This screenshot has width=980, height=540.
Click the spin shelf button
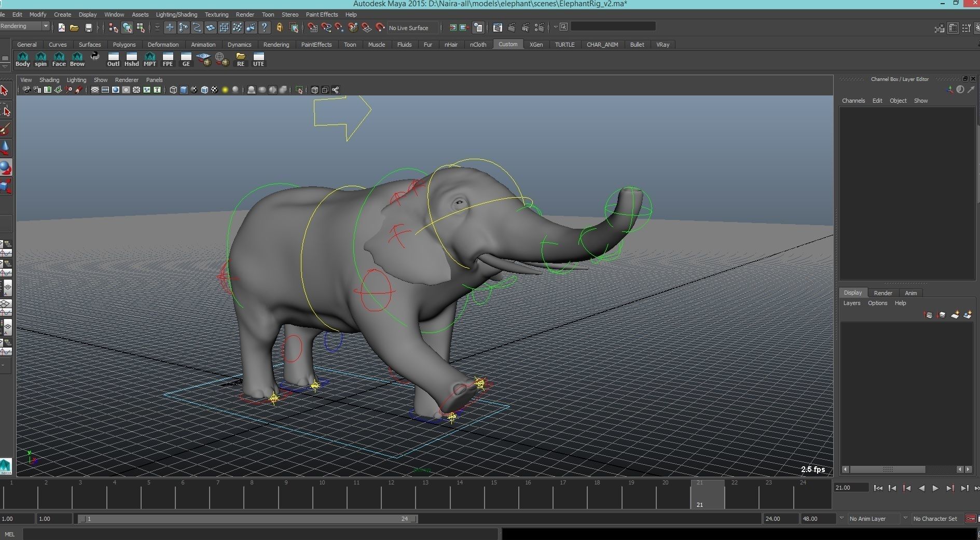point(40,60)
